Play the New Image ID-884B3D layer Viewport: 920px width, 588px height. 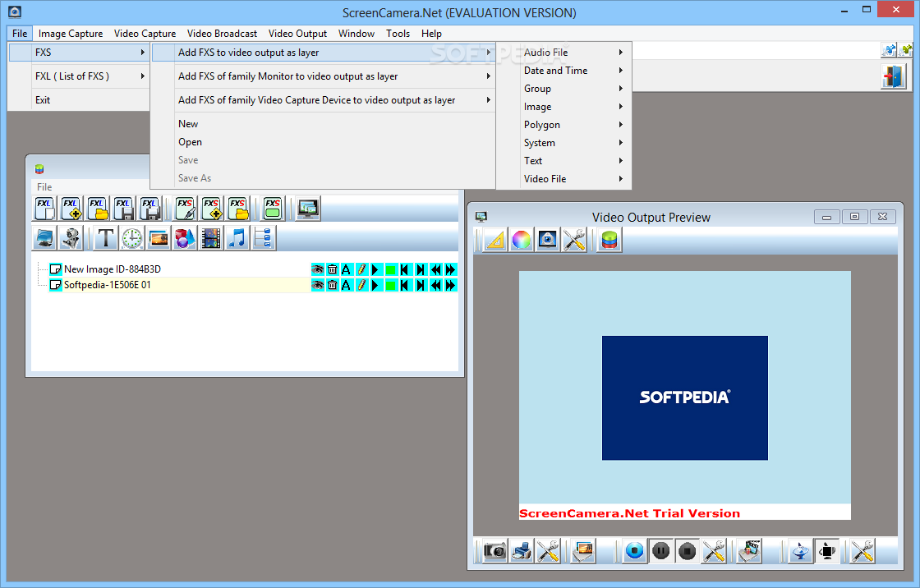(x=375, y=269)
